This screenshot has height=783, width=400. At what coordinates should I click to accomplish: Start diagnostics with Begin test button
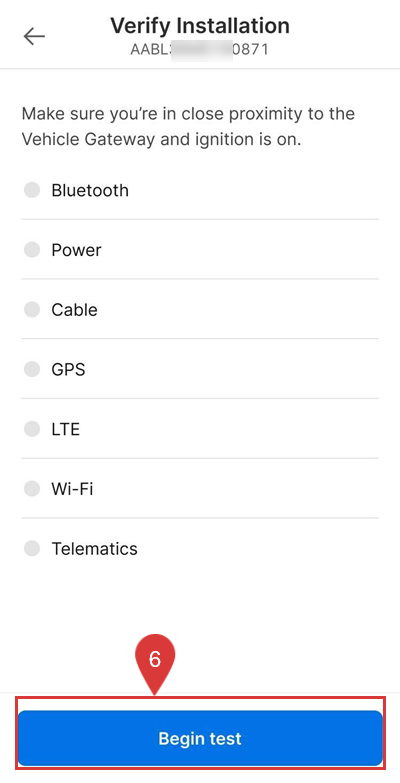point(200,738)
